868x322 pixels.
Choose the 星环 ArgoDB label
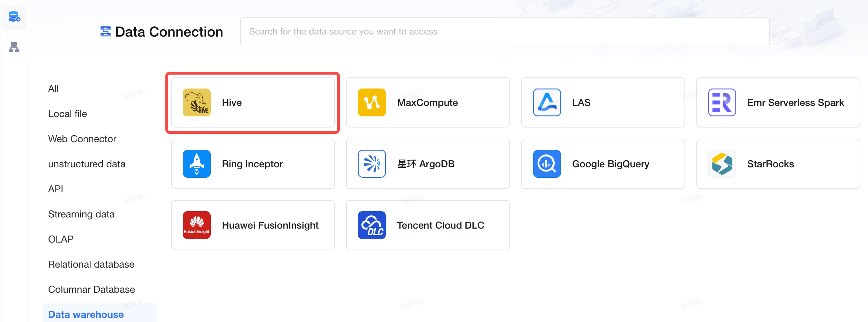point(426,164)
